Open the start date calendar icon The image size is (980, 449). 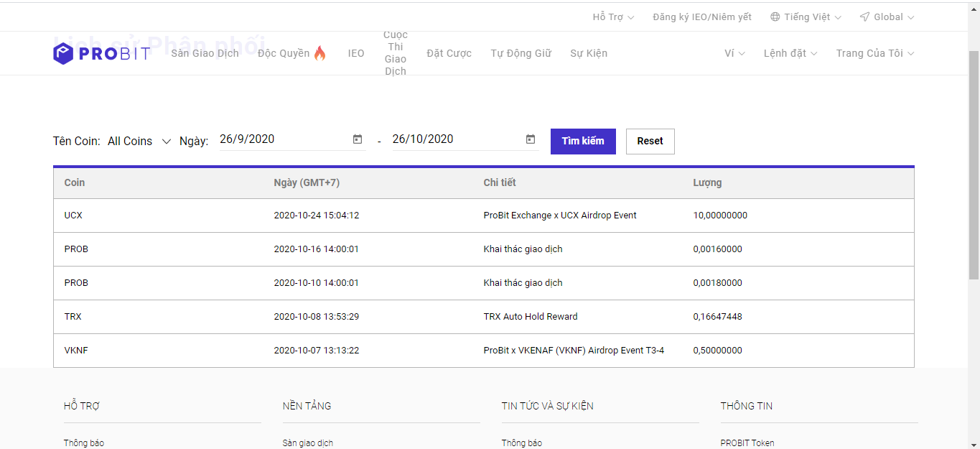pyautogui.click(x=358, y=139)
